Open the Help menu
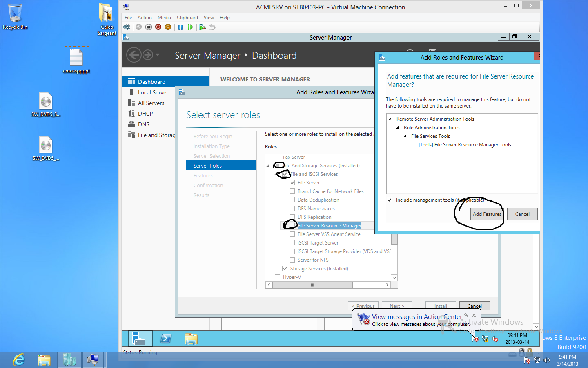588x368 pixels. coord(225,18)
